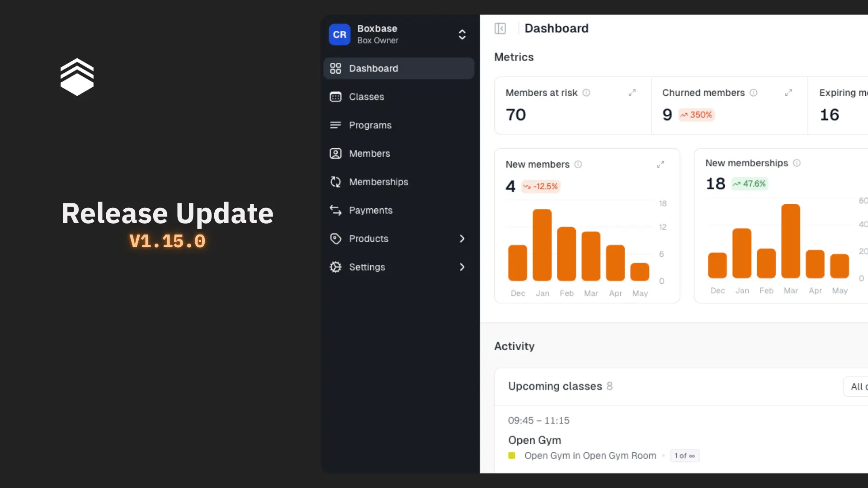This screenshot has width=868, height=488.
Task: Click the Classes calendar icon
Action: pyautogui.click(x=335, y=97)
